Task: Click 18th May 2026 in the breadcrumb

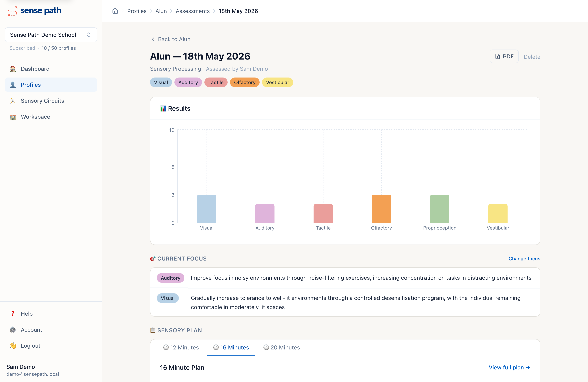Action: pyautogui.click(x=238, y=11)
